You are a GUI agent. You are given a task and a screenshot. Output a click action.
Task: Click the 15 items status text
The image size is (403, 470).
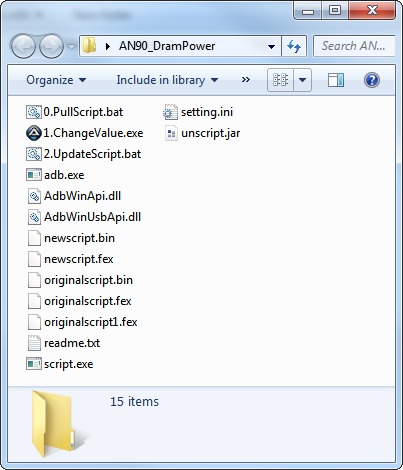coord(134,401)
